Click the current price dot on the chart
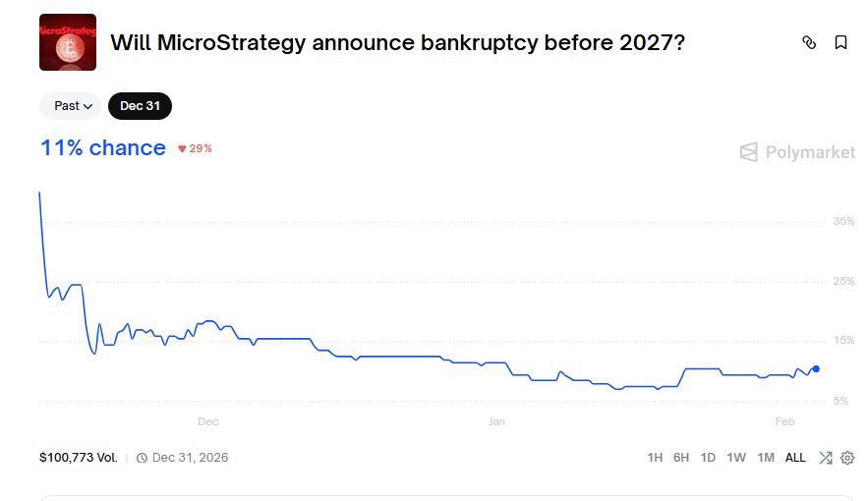 point(816,369)
